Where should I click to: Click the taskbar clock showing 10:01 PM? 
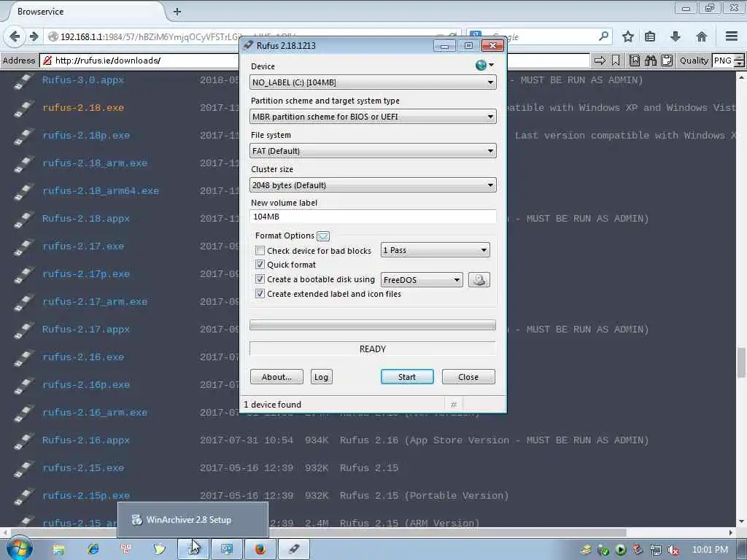(710, 550)
